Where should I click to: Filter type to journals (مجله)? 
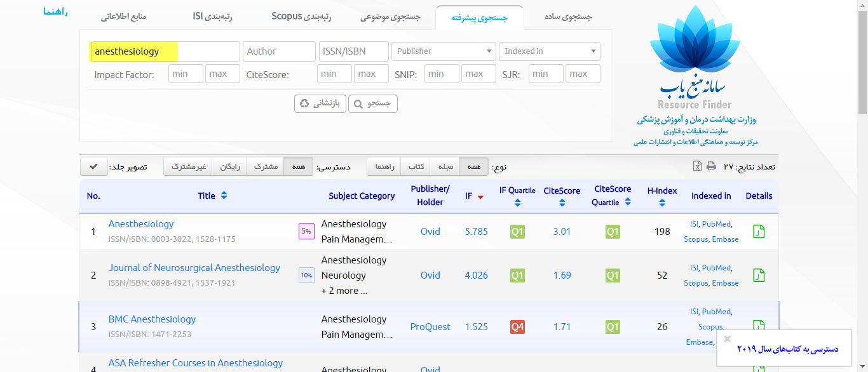coord(445,166)
